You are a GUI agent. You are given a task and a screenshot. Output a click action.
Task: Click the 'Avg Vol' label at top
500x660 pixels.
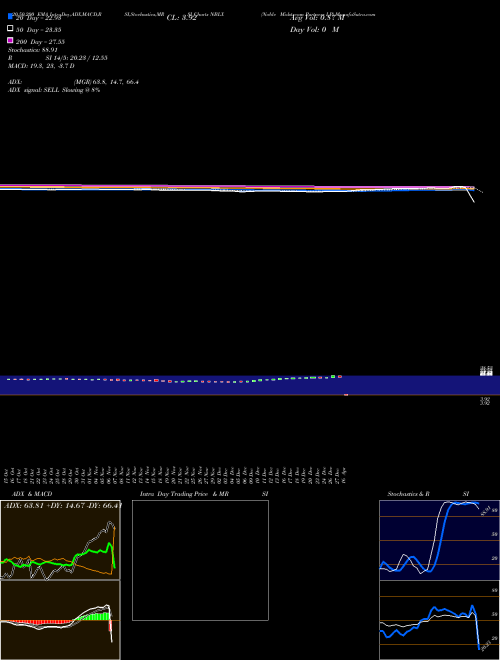[317, 18]
